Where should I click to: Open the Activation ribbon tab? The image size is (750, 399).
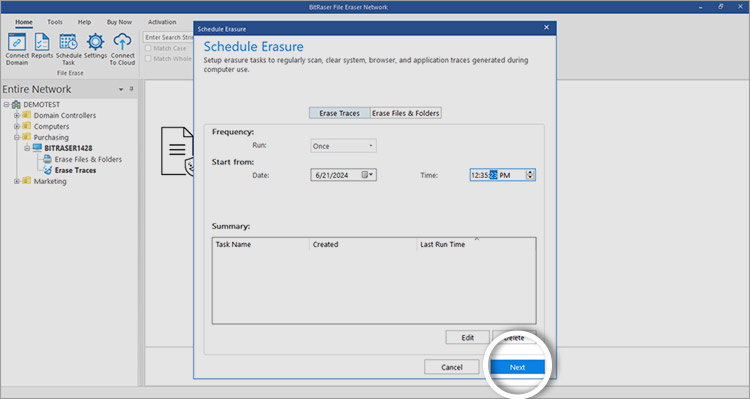click(x=162, y=22)
